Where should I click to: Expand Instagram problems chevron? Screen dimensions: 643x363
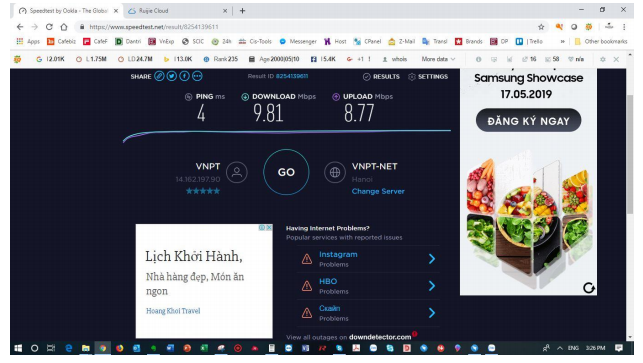(x=432, y=259)
